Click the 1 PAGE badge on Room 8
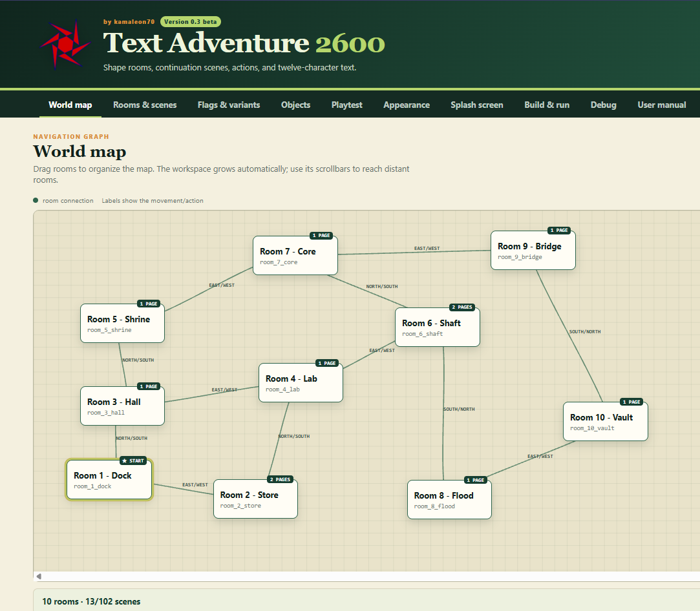700x611 pixels. click(476, 480)
